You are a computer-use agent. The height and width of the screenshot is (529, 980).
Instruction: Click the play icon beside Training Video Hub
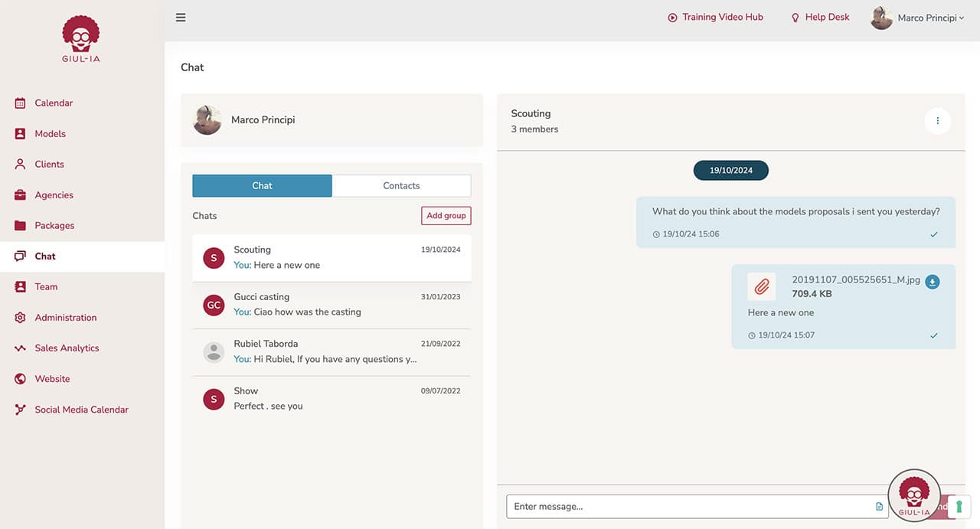672,17
